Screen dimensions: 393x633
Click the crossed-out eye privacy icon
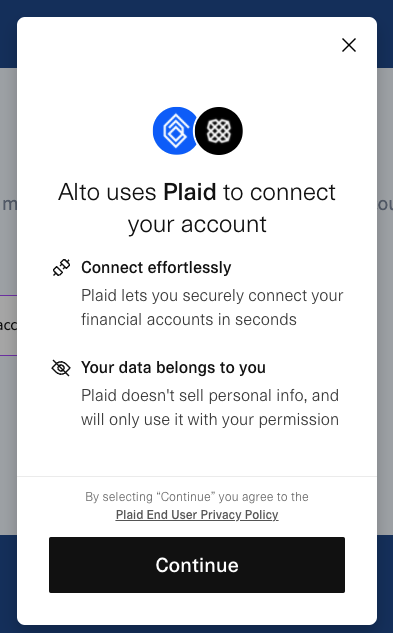point(61,368)
